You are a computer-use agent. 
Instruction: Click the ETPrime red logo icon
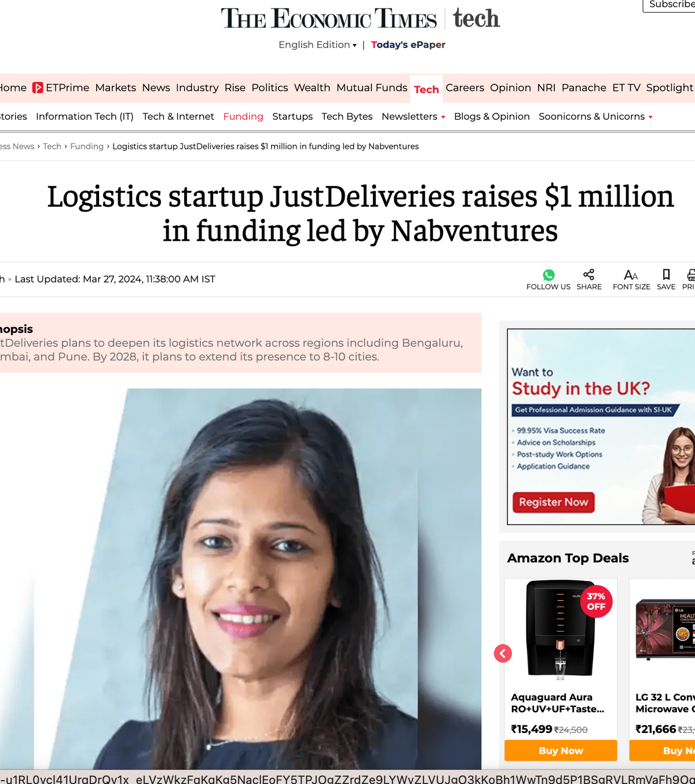click(x=38, y=88)
